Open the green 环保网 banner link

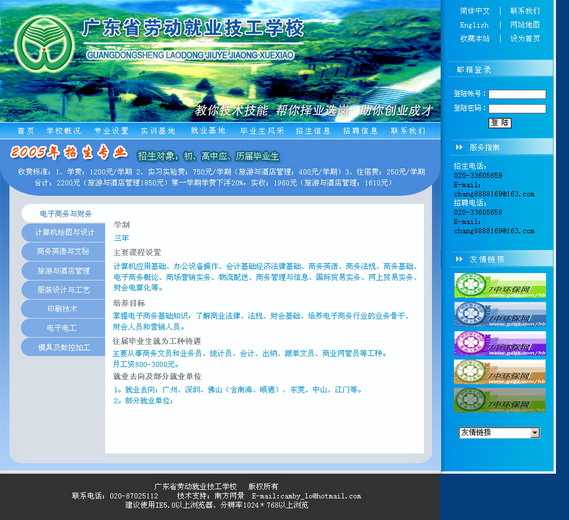pyautogui.click(x=500, y=286)
